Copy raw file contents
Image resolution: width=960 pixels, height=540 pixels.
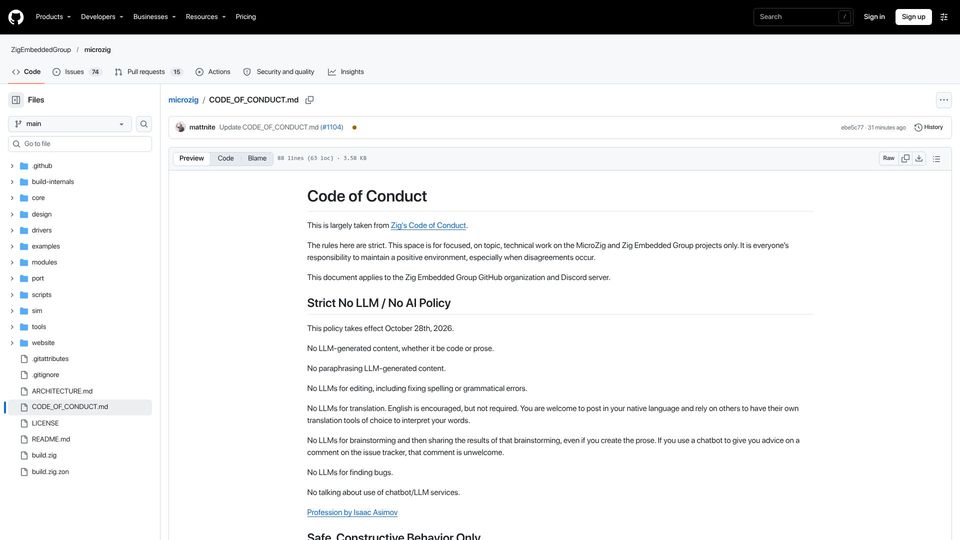click(905, 159)
